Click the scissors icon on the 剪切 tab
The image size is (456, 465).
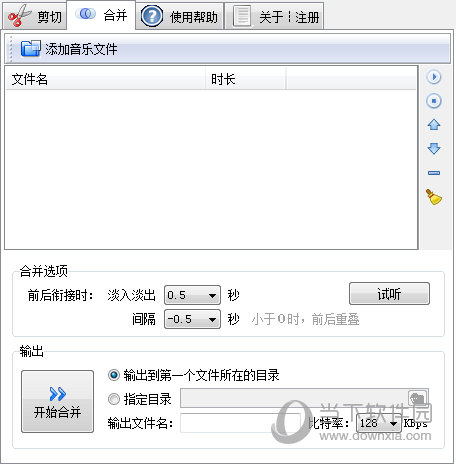pos(20,16)
